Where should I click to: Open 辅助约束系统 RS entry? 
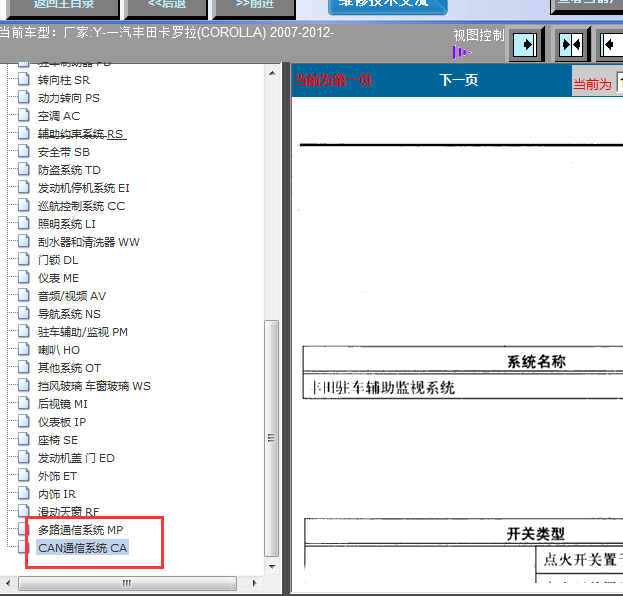pos(80,134)
